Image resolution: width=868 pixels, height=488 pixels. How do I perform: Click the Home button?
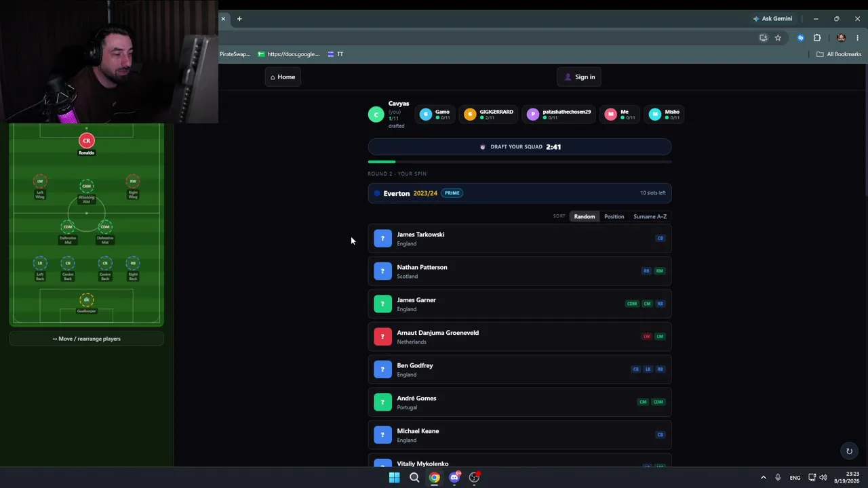(283, 77)
